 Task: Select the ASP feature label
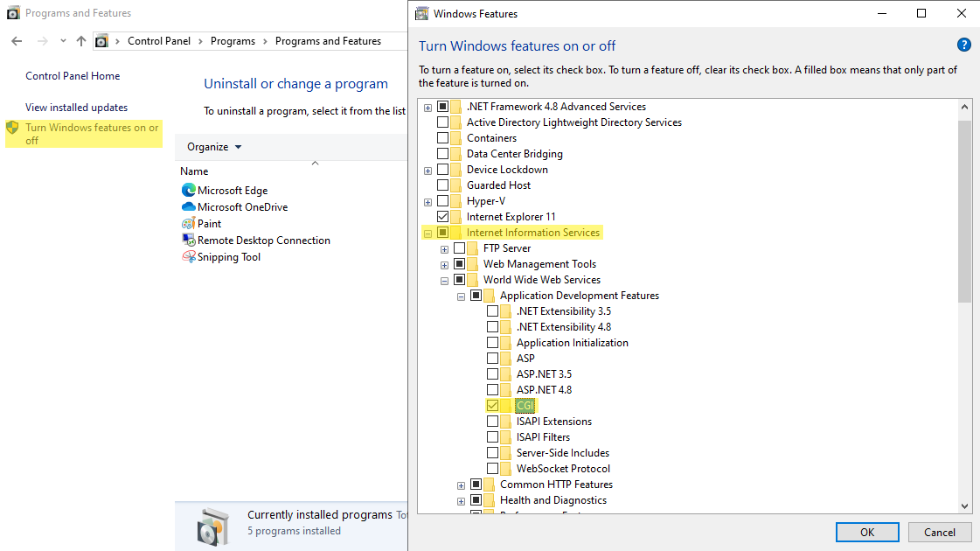pyautogui.click(x=525, y=359)
